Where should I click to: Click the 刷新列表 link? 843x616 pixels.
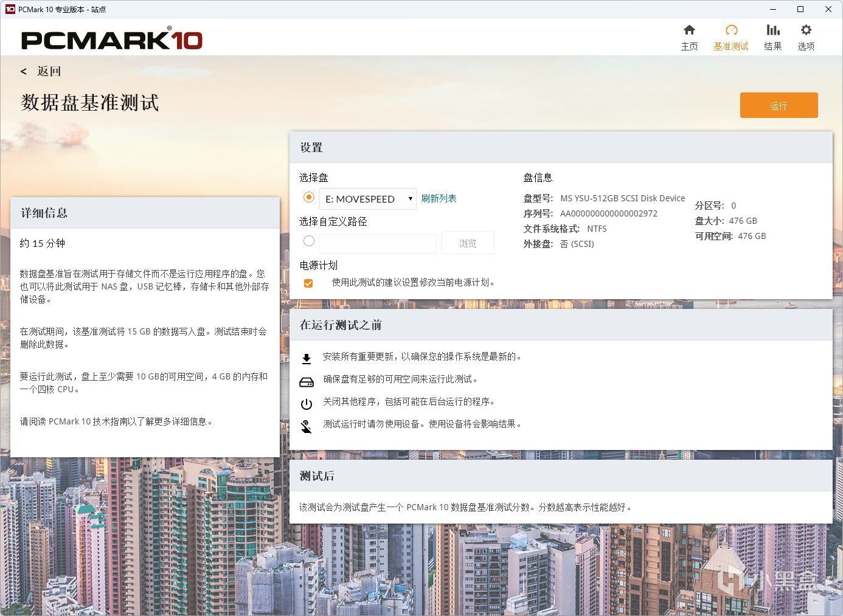[x=439, y=198]
